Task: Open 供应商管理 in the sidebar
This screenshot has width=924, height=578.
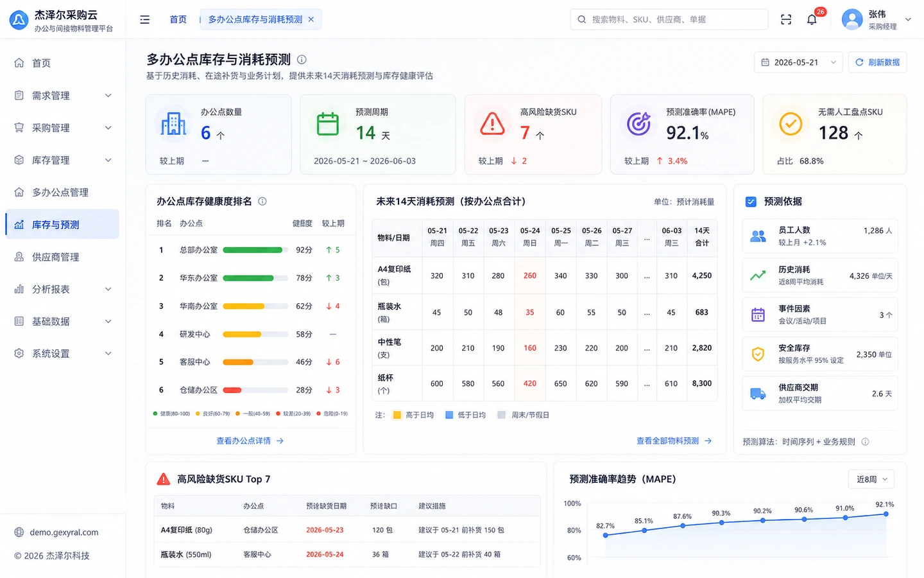Action: point(63,257)
